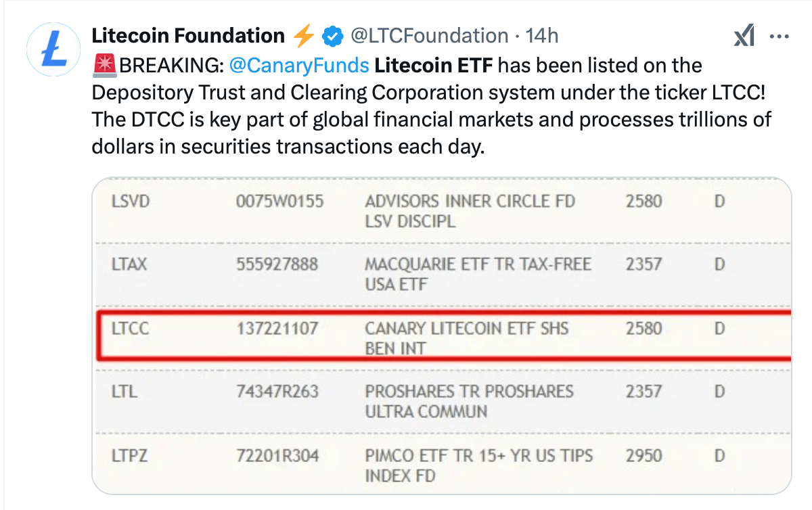Tap the xAI Grok button in the tweet header
Viewport: 812px width, 510px height.
click(744, 35)
